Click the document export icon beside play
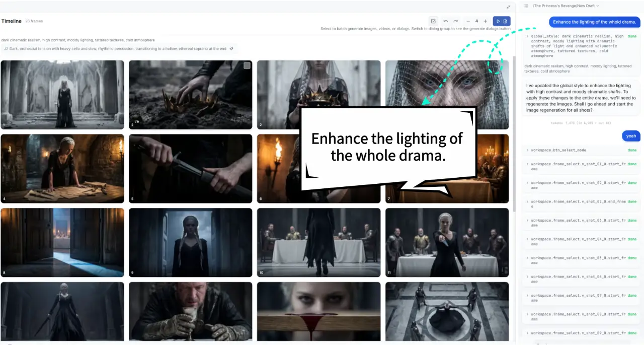This screenshot has width=644, height=345. (505, 21)
